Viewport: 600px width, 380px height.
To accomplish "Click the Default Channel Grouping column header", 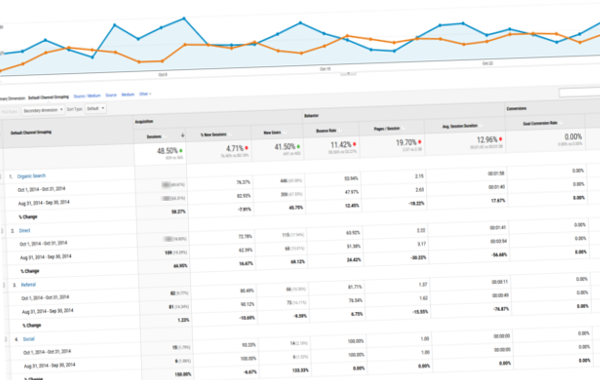I will (31, 132).
